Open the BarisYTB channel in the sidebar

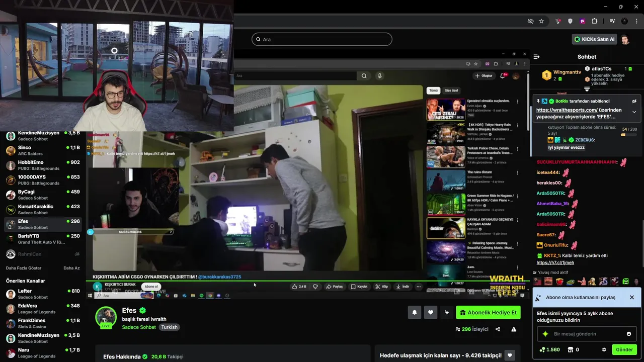pyautogui.click(x=43, y=239)
